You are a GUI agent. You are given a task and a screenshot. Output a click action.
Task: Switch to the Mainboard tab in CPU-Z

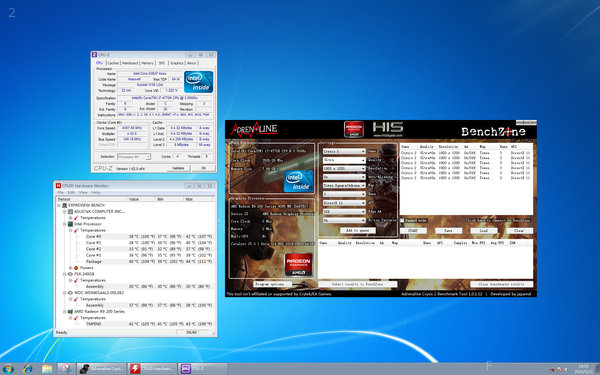pos(130,63)
